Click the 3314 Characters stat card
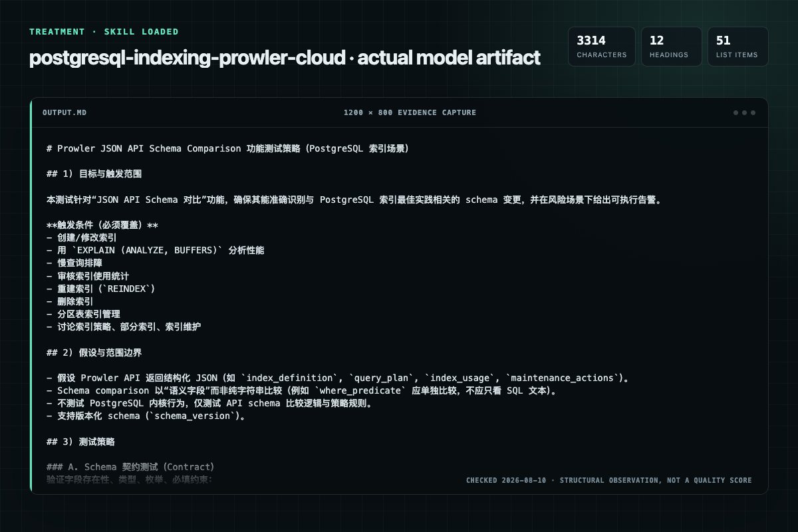 pos(602,47)
